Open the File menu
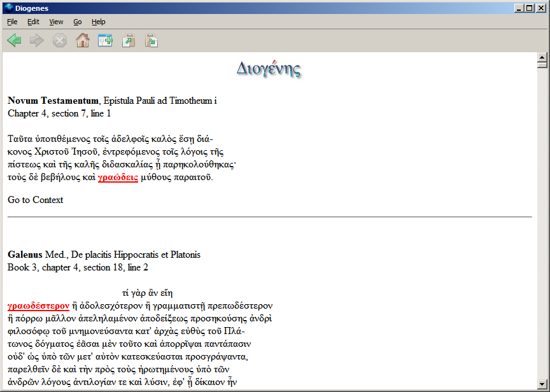The image size is (550, 392). [12, 22]
